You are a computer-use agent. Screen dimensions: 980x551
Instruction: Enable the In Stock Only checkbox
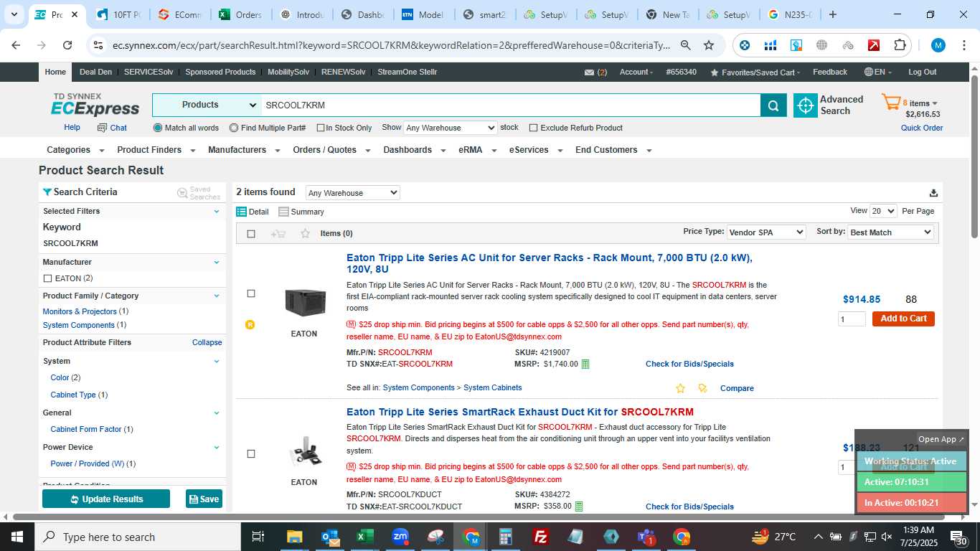[x=320, y=128]
